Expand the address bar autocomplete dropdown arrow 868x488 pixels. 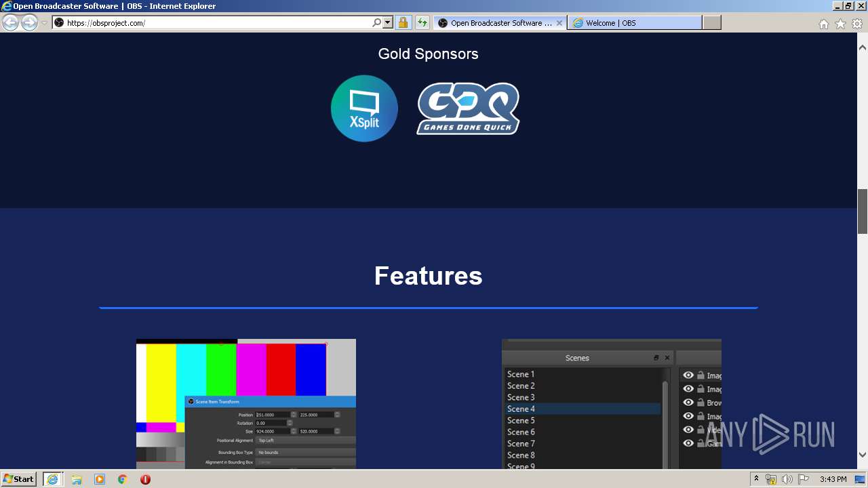(x=388, y=23)
